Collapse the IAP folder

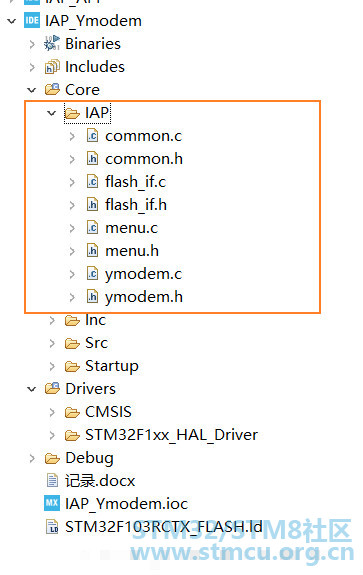point(52,113)
